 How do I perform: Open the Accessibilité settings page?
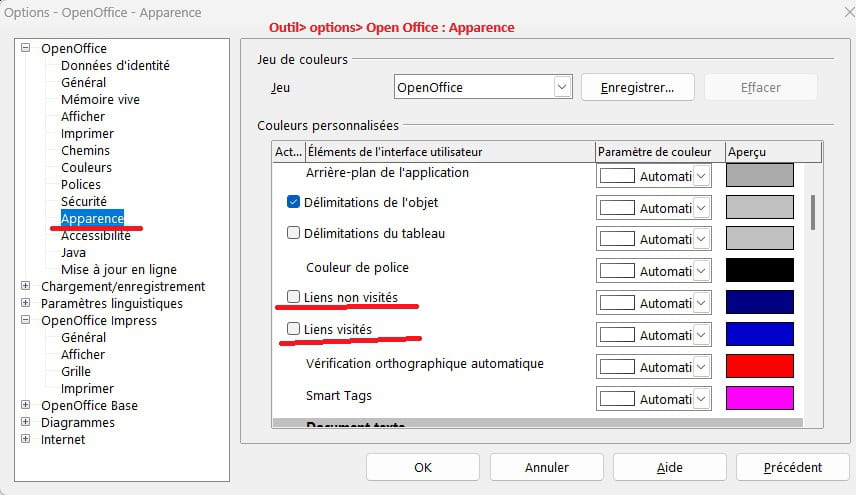pos(96,235)
